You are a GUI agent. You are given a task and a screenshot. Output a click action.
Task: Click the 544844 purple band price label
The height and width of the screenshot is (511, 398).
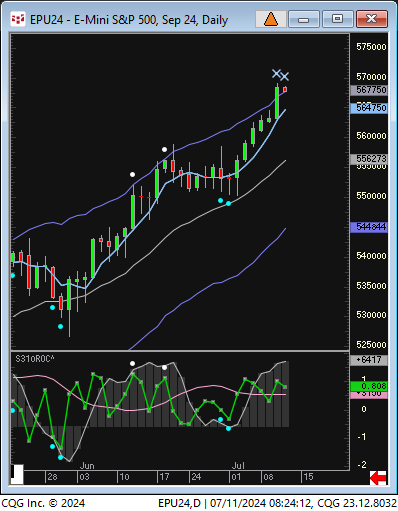(x=369, y=227)
